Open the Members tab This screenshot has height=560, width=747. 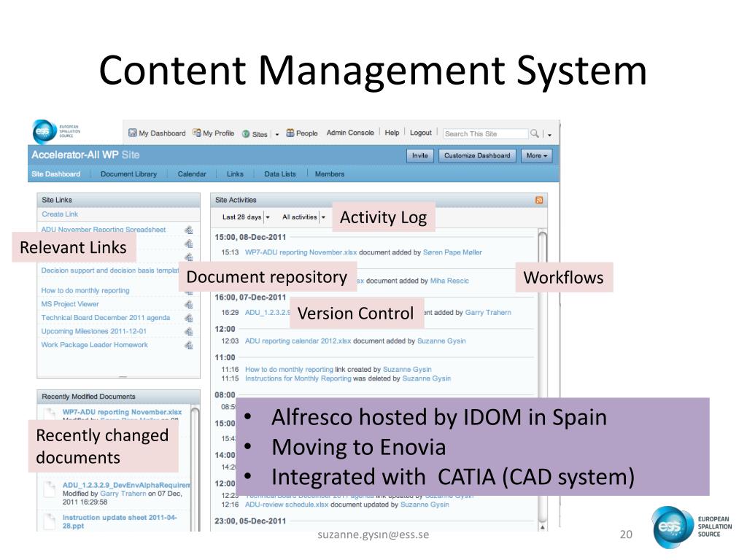[330, 174]
